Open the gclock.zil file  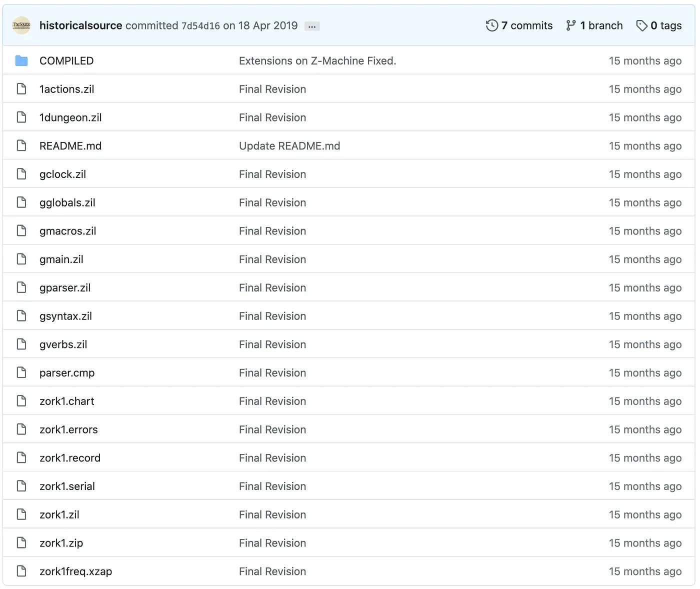63,174
